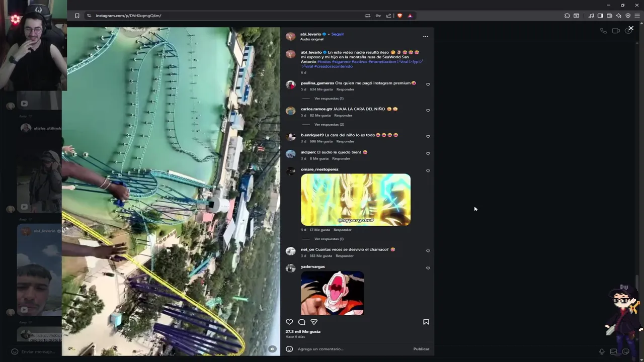Screen dimensions: 644x362
Task: Expand Ver respuestas (1) under the hypergoku GIF
Action: click(329, 239)
